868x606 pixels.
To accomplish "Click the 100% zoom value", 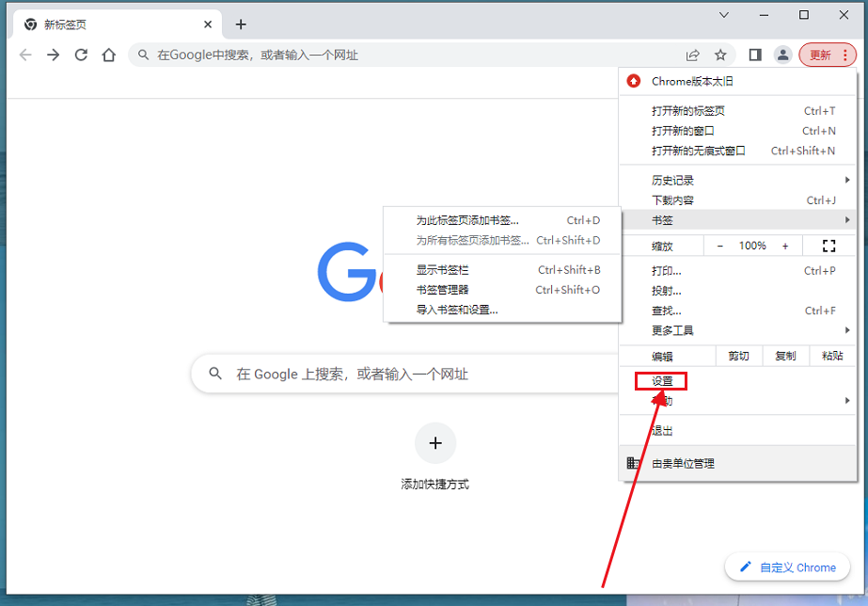I will point(752,246).
